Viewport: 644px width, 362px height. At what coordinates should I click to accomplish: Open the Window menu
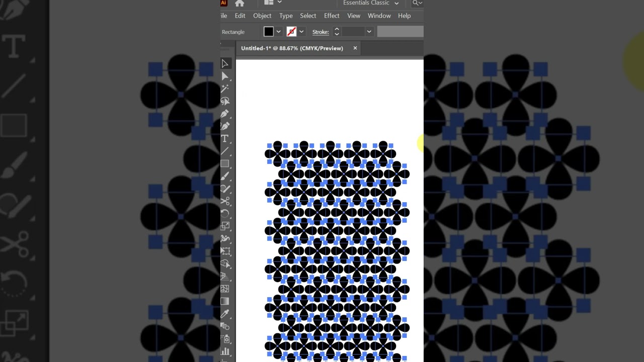pos(379,16)
